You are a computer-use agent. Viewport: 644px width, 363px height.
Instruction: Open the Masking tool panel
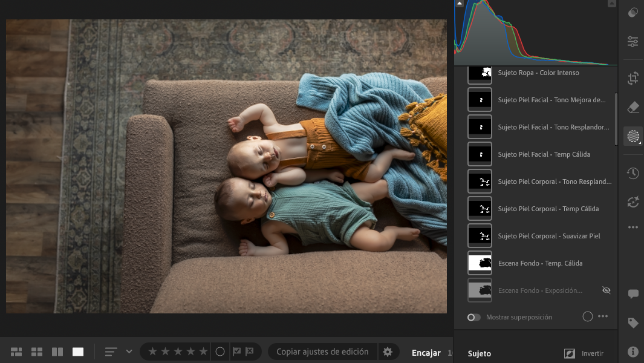coord(633,136)
